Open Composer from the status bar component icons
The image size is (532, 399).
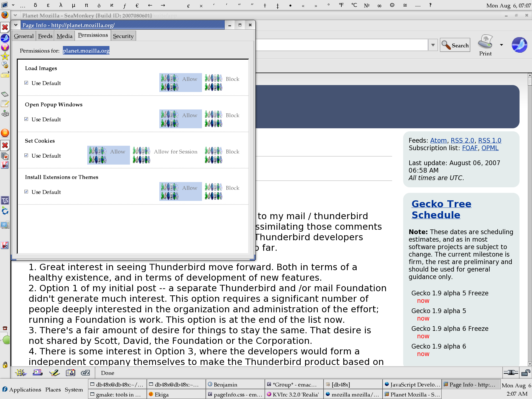click(54, 373)
